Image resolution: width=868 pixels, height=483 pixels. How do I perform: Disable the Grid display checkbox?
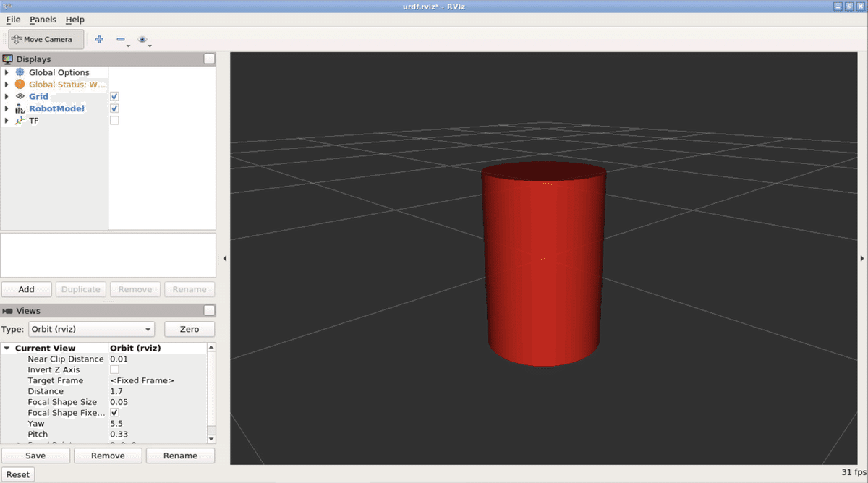click(114, 96)
